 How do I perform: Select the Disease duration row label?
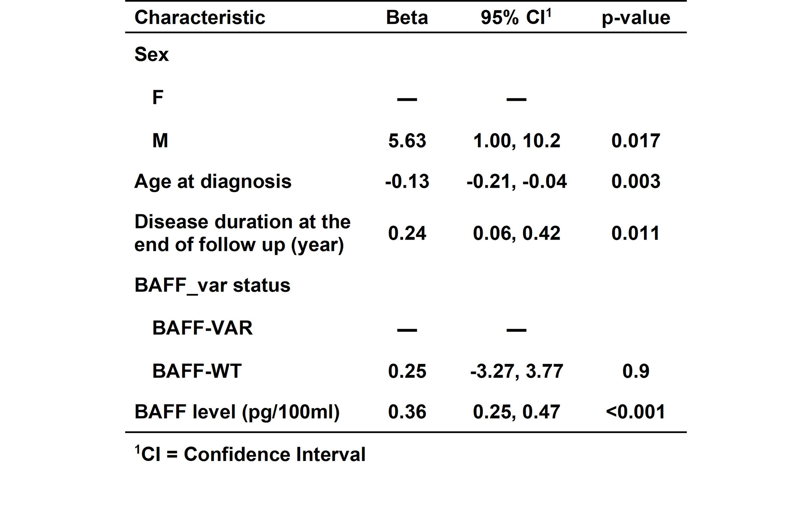[242, 233]
